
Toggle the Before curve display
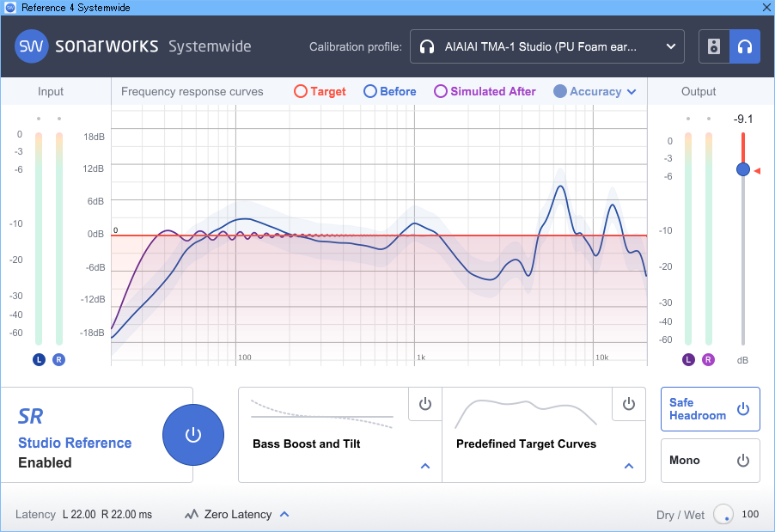[389, 91]
